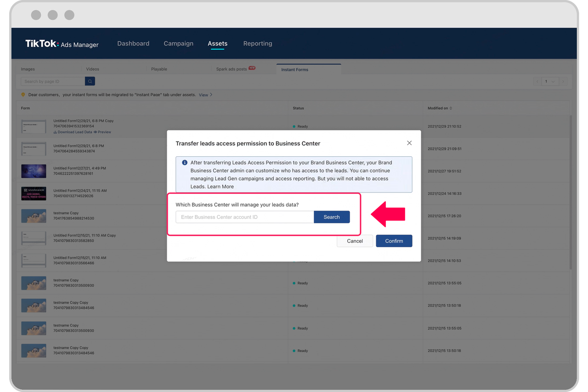Image resolution: width=588 pixels, height=392 pixels.
Task: Click the Business Center account ID field
Action: pos(244,217)
